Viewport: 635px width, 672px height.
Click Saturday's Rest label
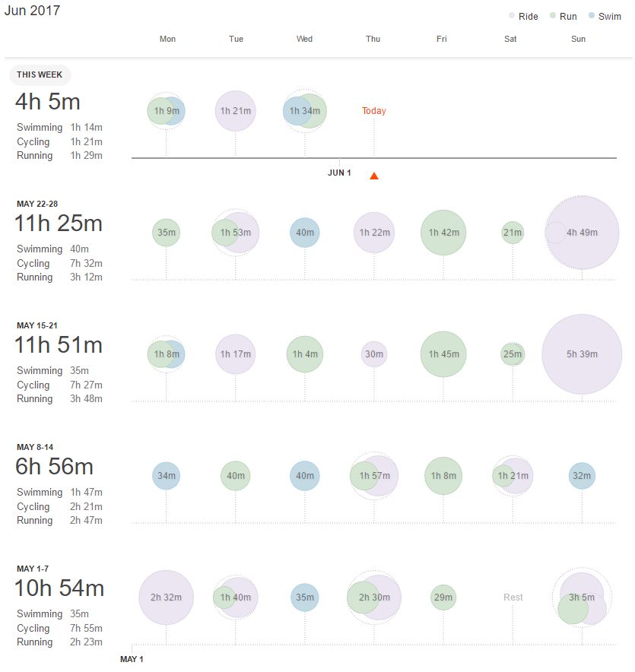click(512, 598)
